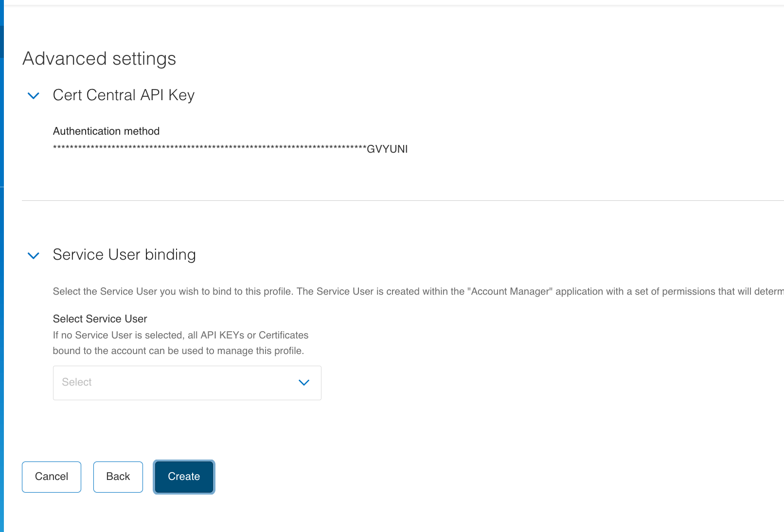Click the Authentication method label
This screenshot has height=532, width=784.
click(x=106, y=131)
